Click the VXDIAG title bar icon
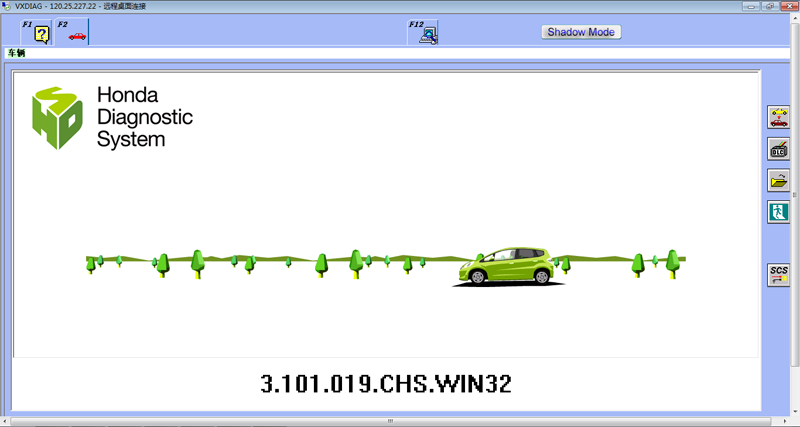Image resolution: width=800 pixels, height=427 pixels. pos(6,6)
